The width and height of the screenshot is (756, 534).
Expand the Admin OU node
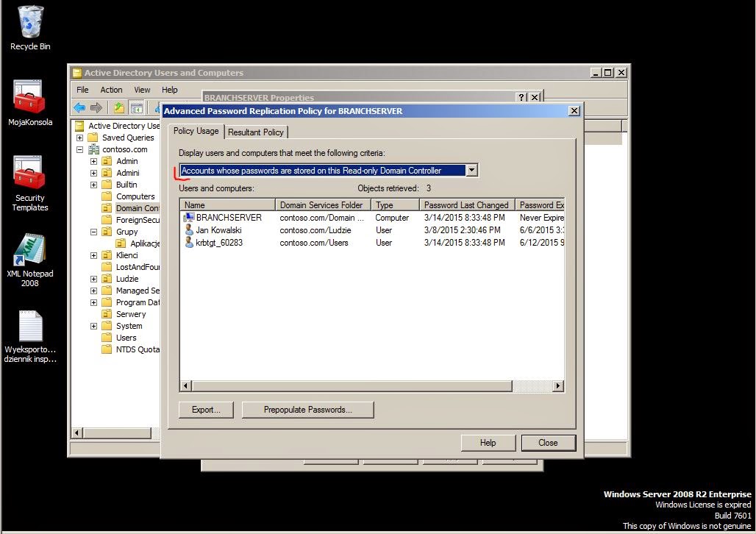tap(94, 161)
